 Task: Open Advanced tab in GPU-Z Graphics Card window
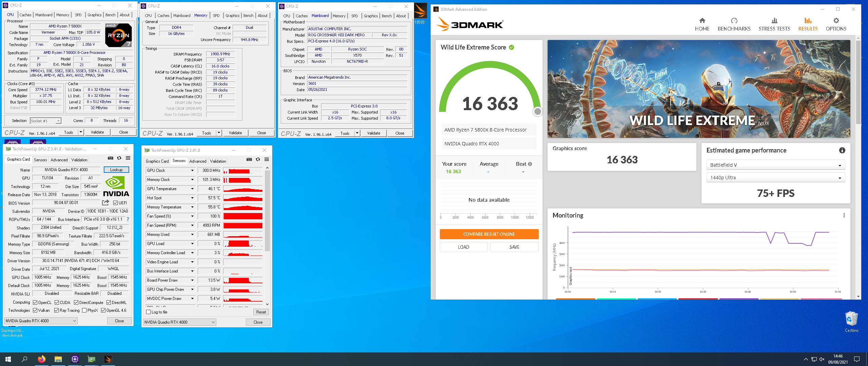[x=59, y=160]
